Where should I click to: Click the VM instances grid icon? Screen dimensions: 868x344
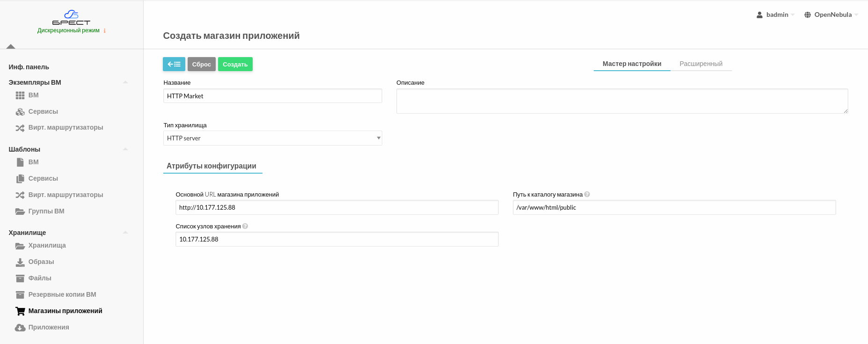20,95
